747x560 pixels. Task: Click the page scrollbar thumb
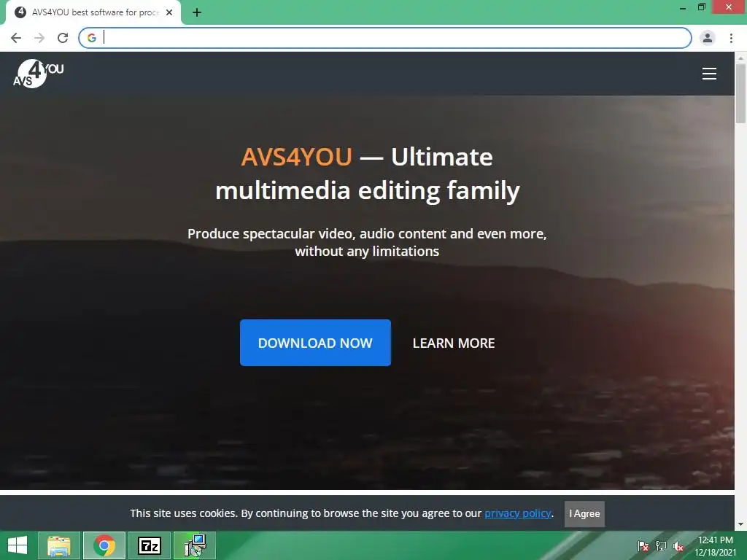(741, 93)
